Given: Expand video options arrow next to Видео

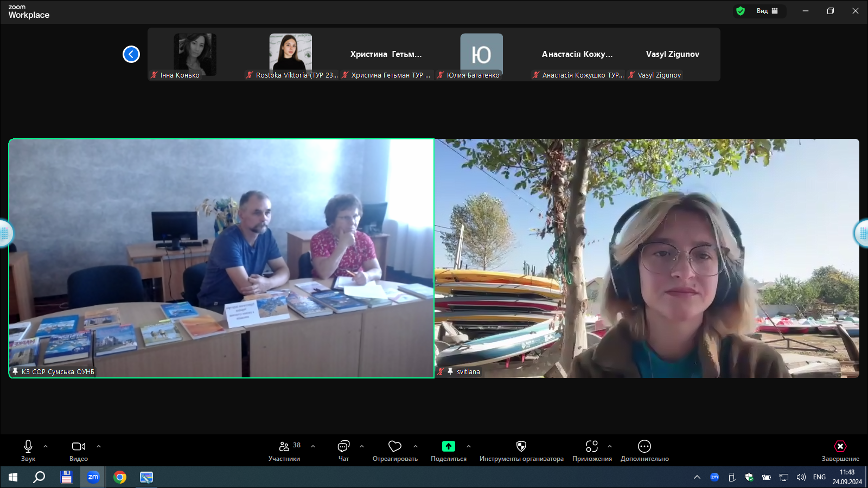Looking at the screenshot, I should pyautogui.click(x=99, y=446).
